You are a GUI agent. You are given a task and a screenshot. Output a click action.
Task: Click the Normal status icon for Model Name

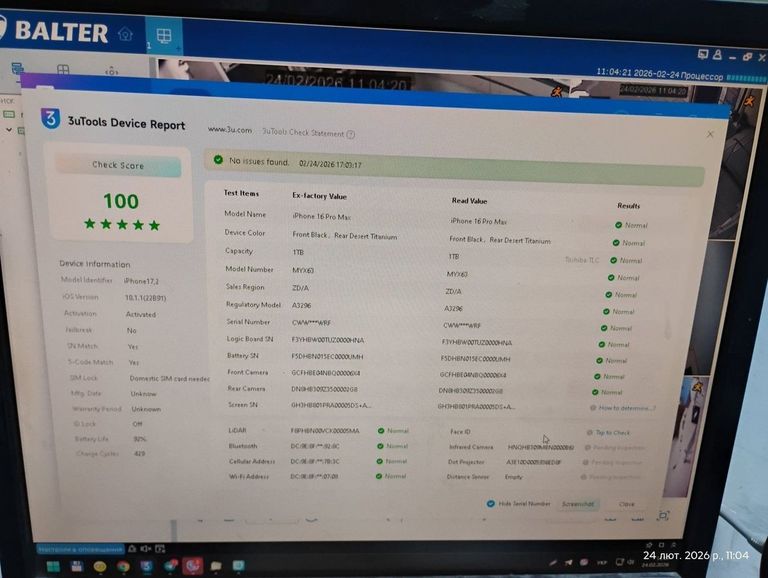618,225
